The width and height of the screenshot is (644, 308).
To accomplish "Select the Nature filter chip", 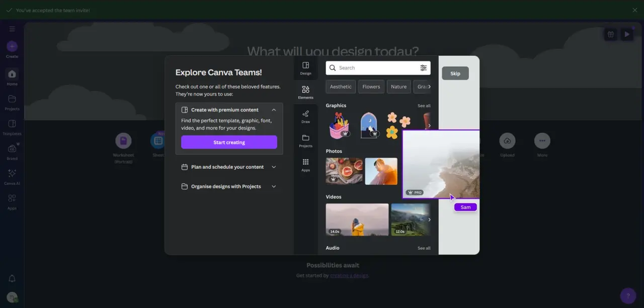I will point(398,87).
